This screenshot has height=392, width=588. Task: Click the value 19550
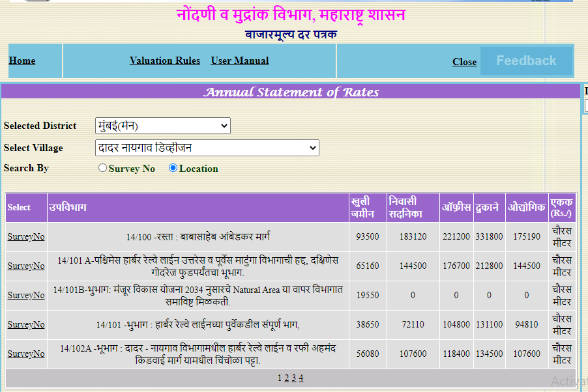(368, 296)
